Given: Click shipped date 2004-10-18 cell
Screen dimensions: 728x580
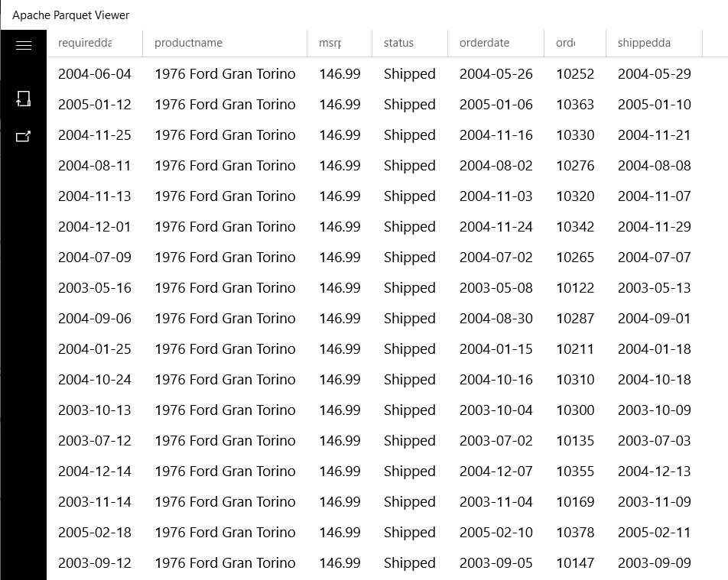Looking at the screenshot, I should [x=655, y=380].
